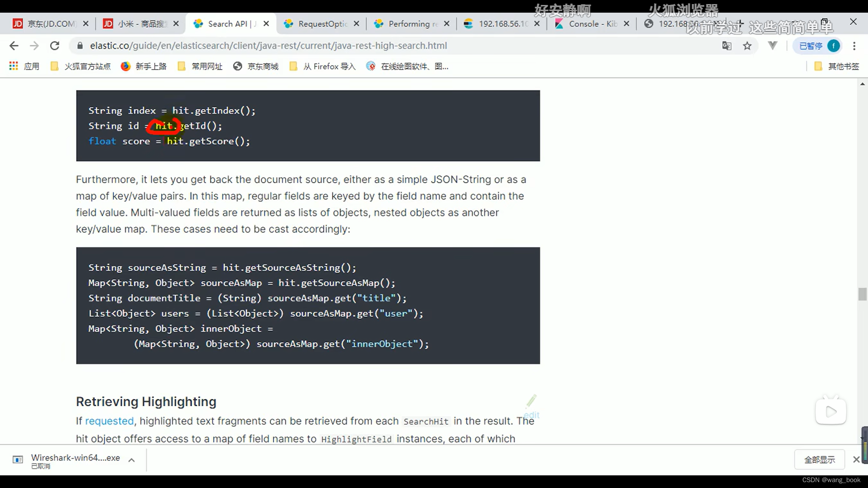Open the 其他书签 folder
Image resolution: width=868 pixels, height=488 pixels.
click(x=836, y=66)
